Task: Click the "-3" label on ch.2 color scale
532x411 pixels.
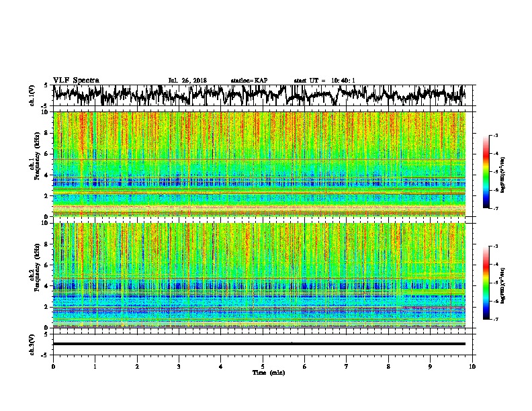Action: (x=496, y=246)
